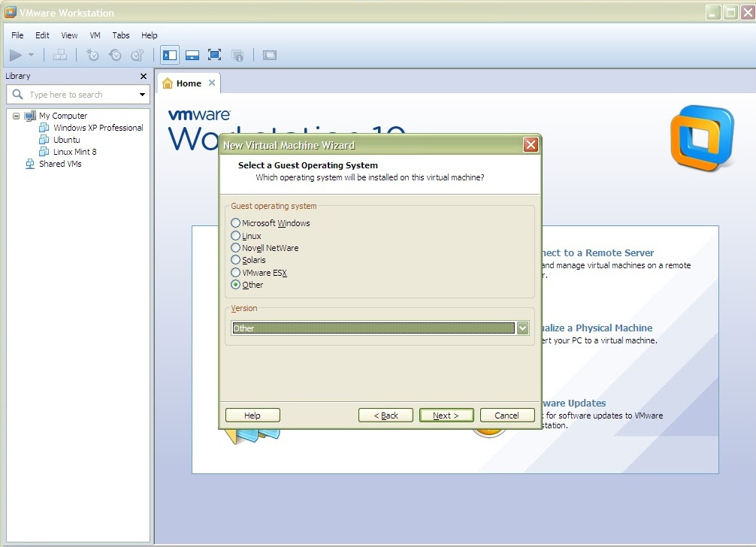Image resolution: width=756 pixels, height=547 pixels.
Task: Click the Connect to a Remote Server link
Action: click(598, 253)
